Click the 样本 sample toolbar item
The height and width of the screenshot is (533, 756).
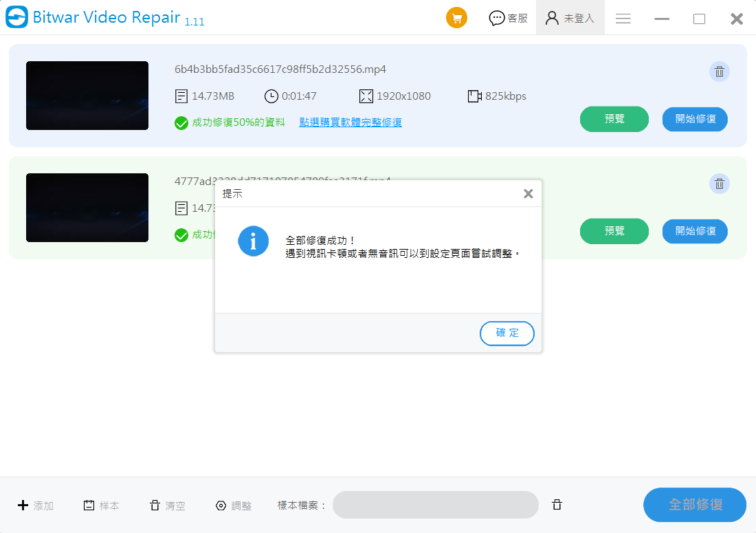(x=101, y=505)
